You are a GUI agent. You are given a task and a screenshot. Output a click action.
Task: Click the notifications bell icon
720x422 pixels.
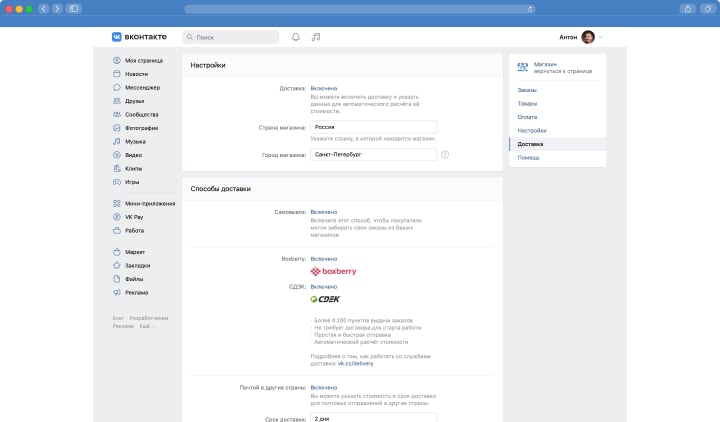click(295, 37)
